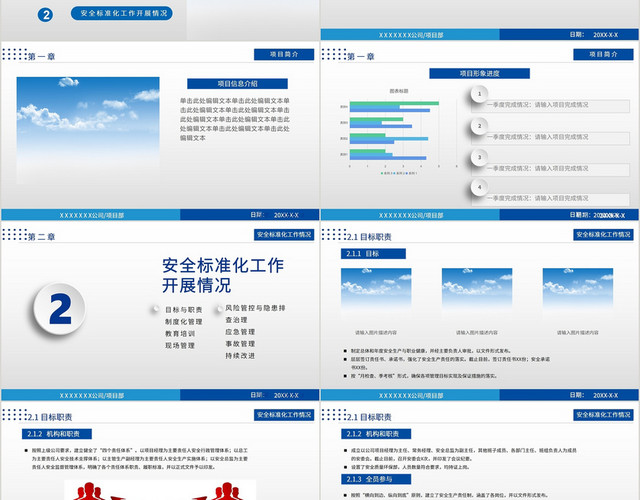Select the list item 目标与职责
This screenshot has height=500, width=640.
pyautogui.click(x=184, y=310)
